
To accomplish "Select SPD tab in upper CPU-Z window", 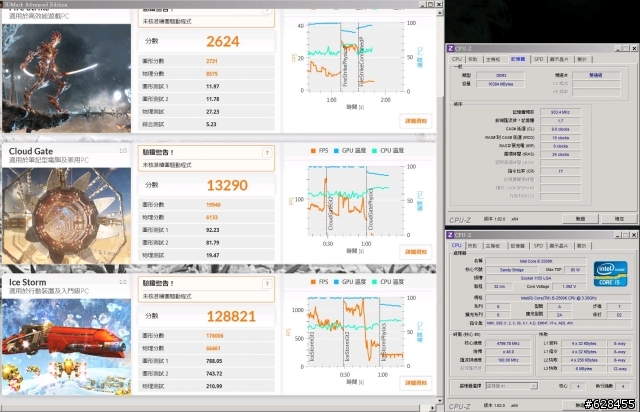I will (538, 59).
